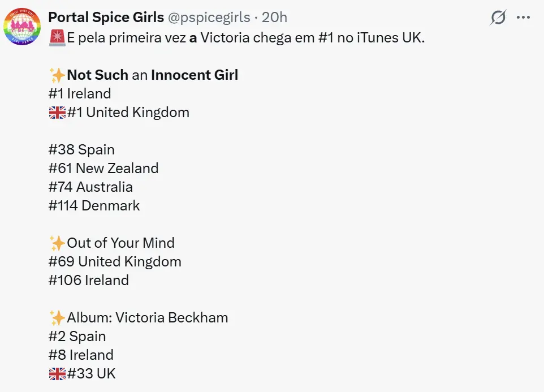
Task: Click the red siren emoji starting the tweet
Action: (57, 38)
